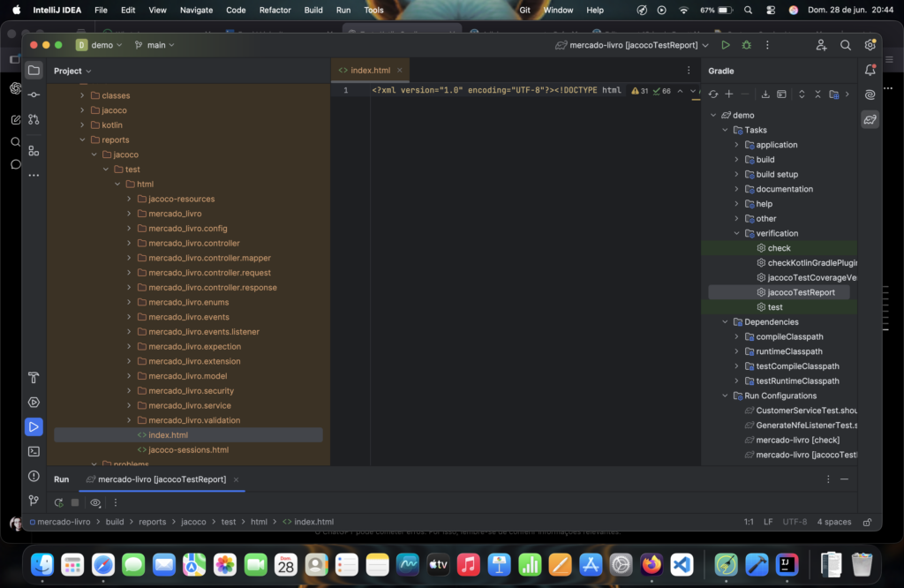Open the Commit tool window icon
The image size is (904, 588).
pyautogui.click(x=34, y=94)
